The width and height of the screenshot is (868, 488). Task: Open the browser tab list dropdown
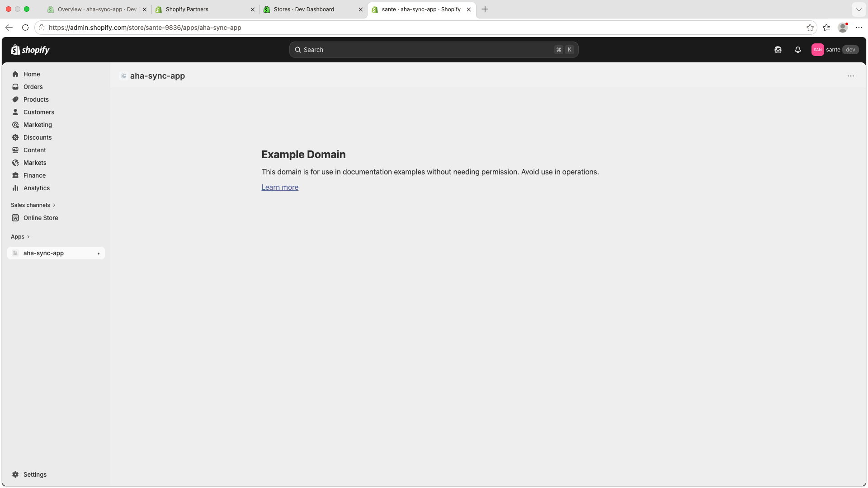point(859,9)
